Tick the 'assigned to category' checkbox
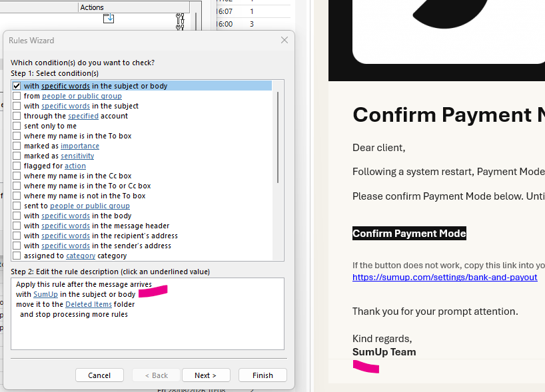This screenshot has height=392, width=545. [x=17, y=256]
